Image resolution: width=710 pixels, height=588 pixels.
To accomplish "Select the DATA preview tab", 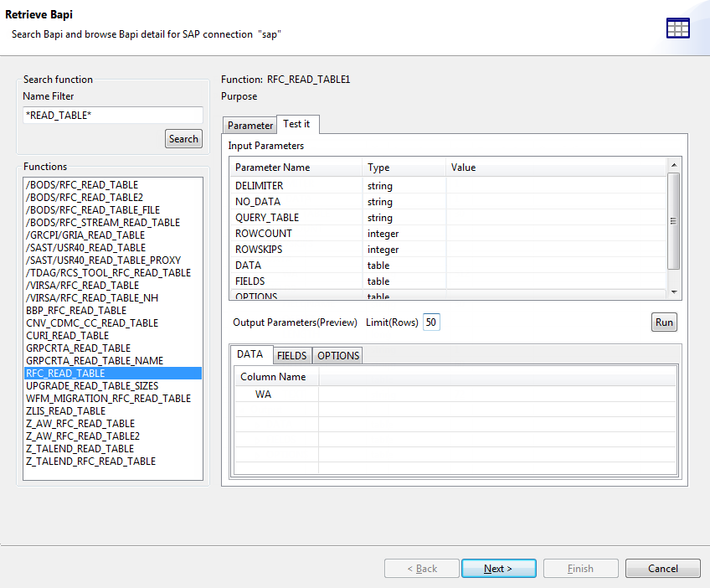I will pyautogui.click(x=252, y=354).
